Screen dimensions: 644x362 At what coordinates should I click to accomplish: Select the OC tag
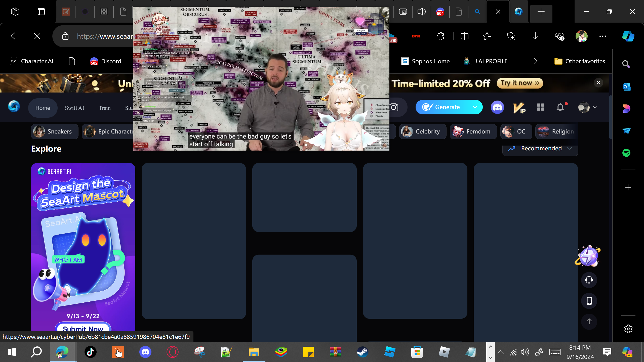(x=516, y=131)
